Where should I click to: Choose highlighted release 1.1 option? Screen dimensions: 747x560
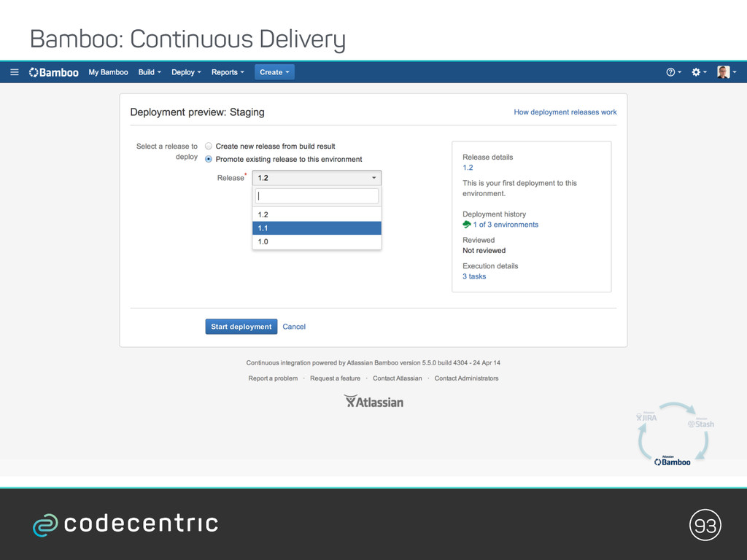click(x=317, y=228)
